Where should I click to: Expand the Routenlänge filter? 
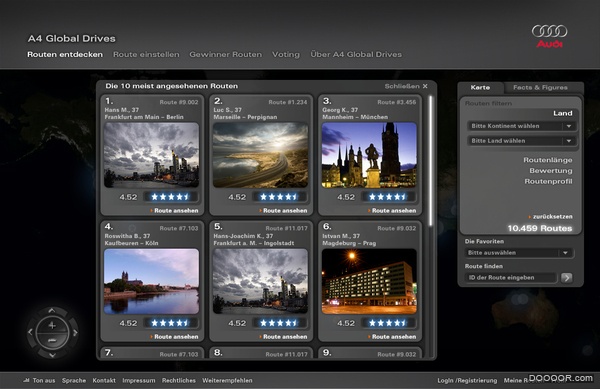[x=548, y=160]
